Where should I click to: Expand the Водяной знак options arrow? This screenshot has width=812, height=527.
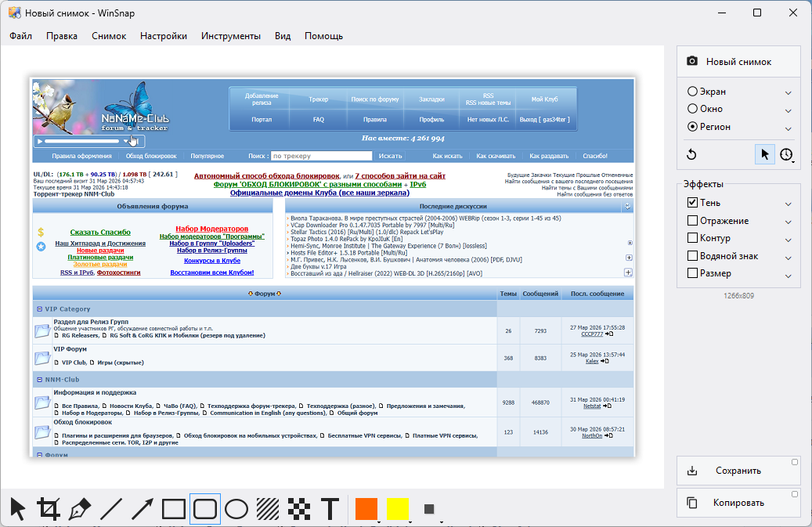coord(789,257)
